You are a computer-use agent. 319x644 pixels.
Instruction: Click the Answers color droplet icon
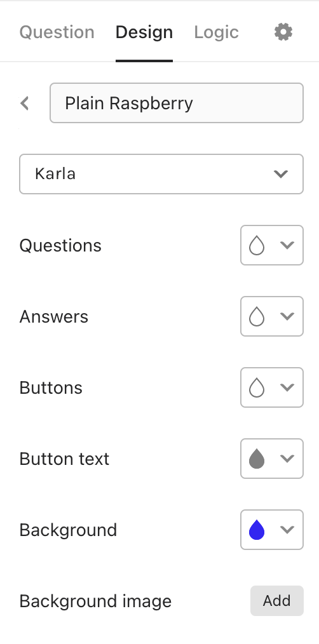point(257,317)
